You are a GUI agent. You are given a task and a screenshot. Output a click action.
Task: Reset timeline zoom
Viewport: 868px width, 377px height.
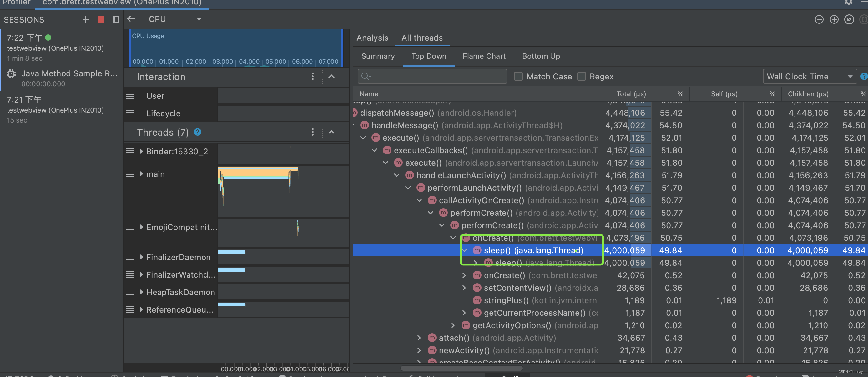click(x=849, y=20)
